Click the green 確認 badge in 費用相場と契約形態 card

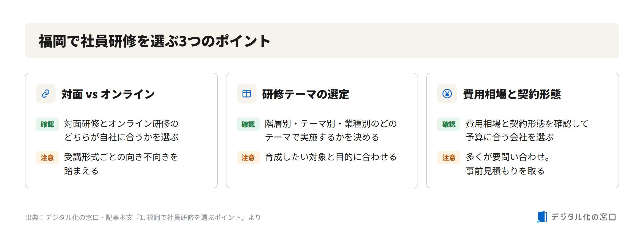(449, 124)
